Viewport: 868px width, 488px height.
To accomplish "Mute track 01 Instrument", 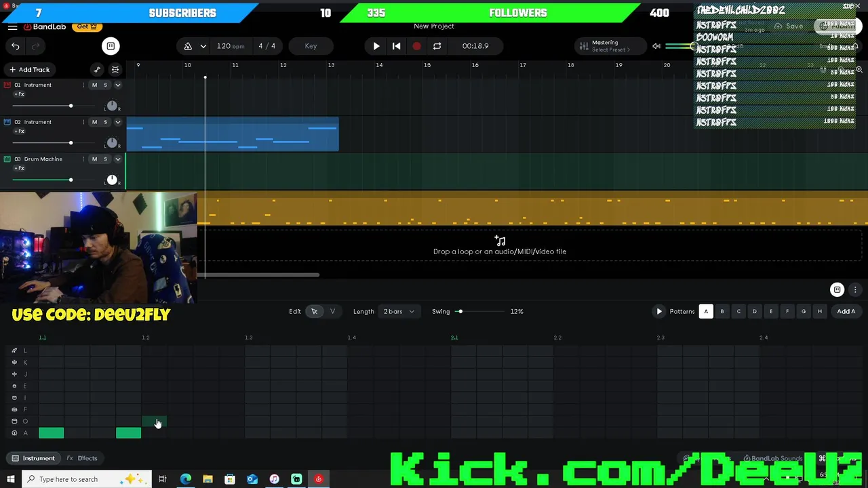I will point(94,85).
